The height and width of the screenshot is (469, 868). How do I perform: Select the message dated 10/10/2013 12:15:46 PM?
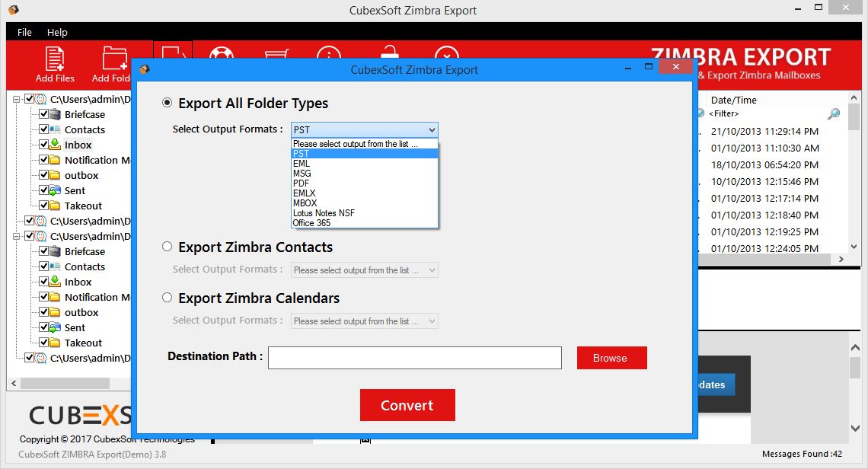(764, 182)
